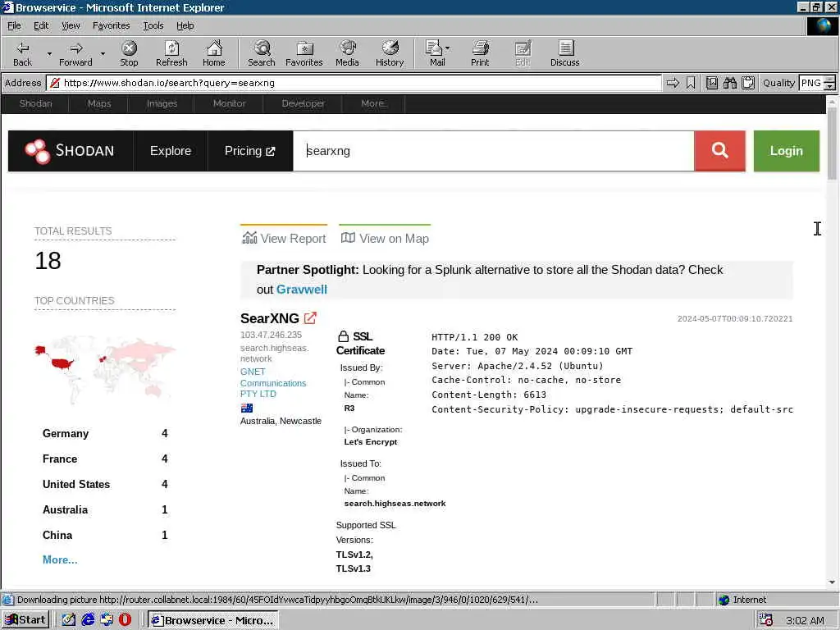840x630 pixels.
Task: Print the current page
Action: [479, 53]
